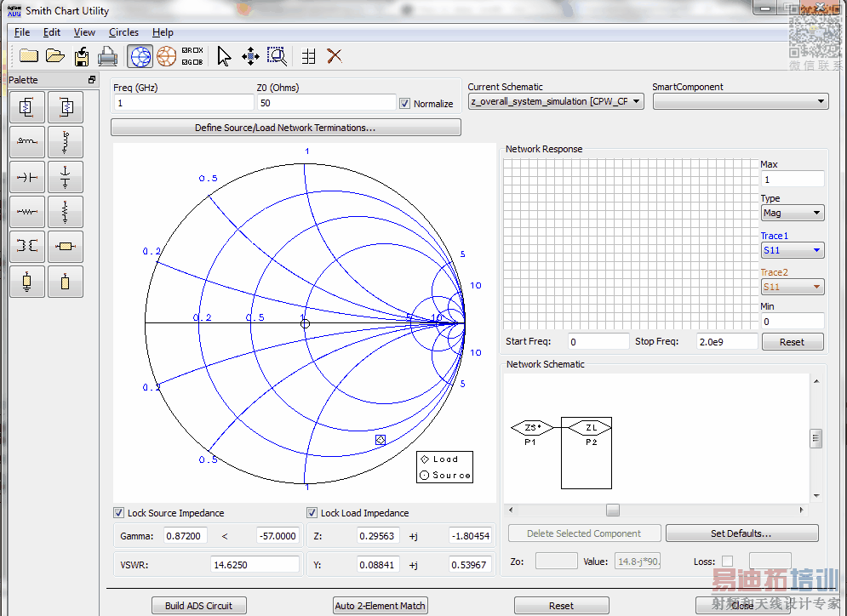Image resolution: width=847 pixels, height=616 pixels.
Task: Uncheck the Normalize checkbox
Action: click(x=404, y=103)
